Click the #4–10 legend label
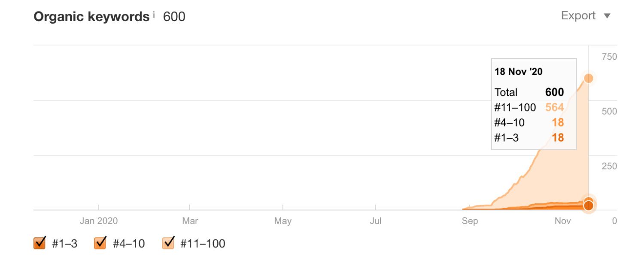The image size is (644, 258). pos(129,244)
